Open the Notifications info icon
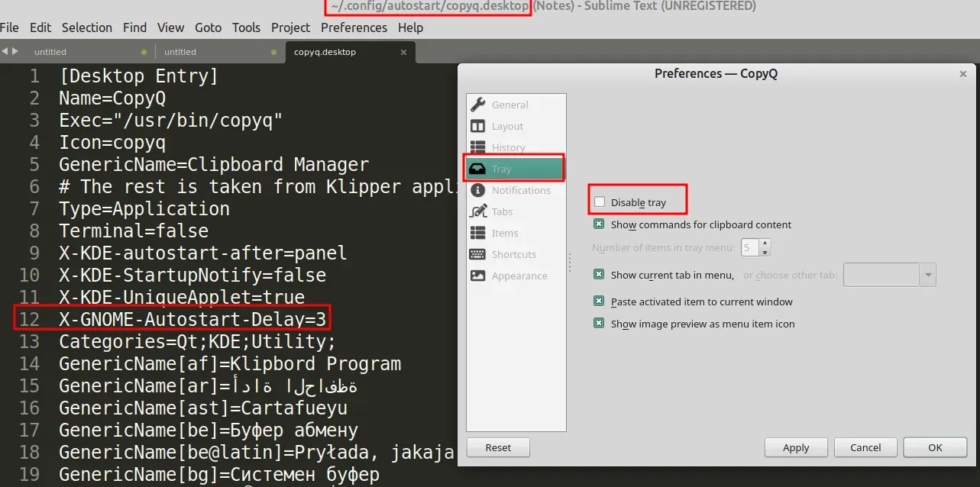This screenshot has width=980, height=487. [478, 190]
